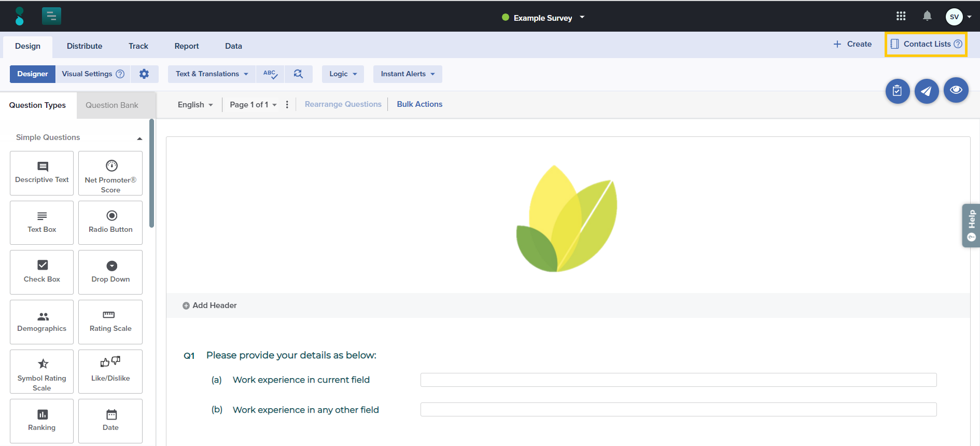The height and width of the screenshot is (446, 980).
Task: Collapse the Simple Questions section
Action: pos(139,138)
